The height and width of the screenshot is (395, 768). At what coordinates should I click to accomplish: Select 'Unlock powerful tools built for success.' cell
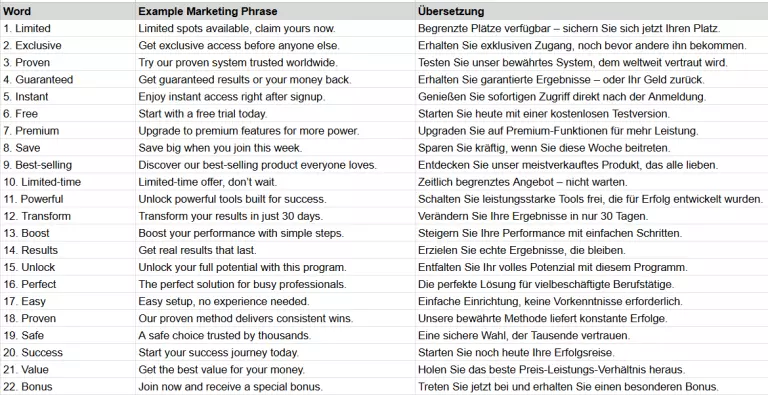coord(275,199)
